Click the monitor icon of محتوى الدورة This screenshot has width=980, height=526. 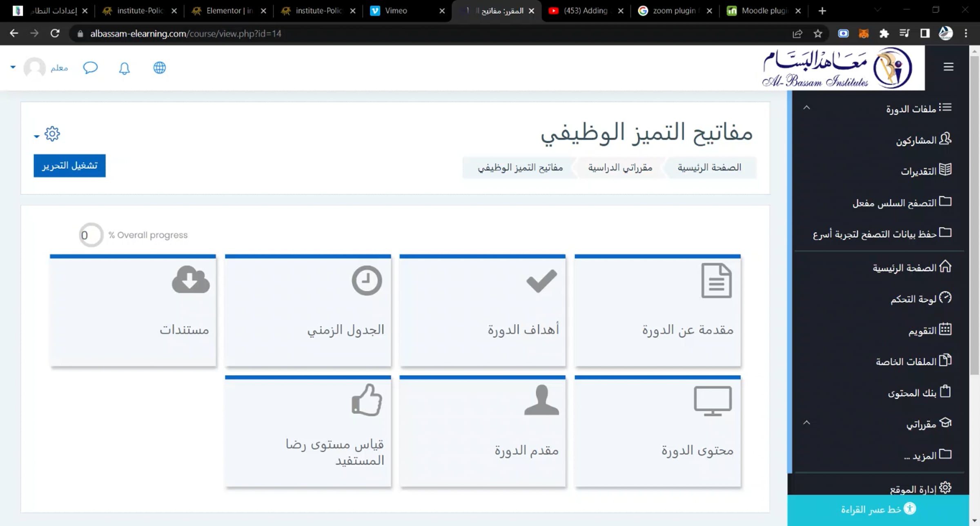pyautogui.click(x=713, y=401)
